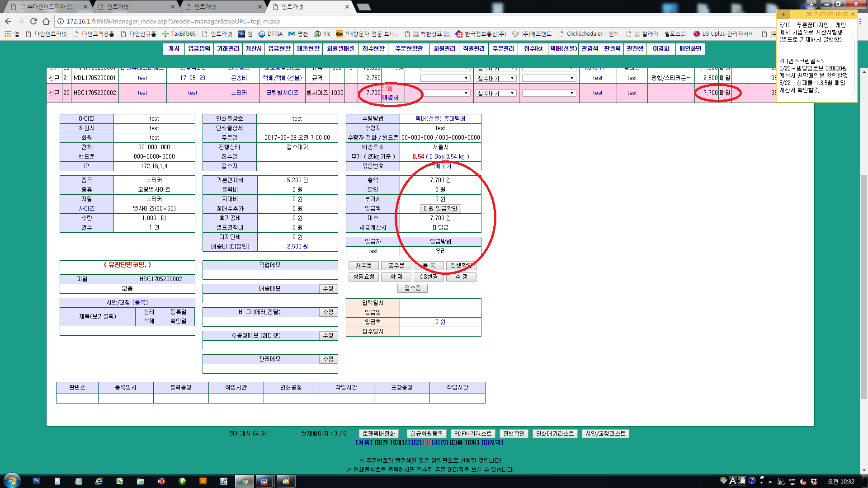Reload the page with the refresh icon

coord(33,21)
